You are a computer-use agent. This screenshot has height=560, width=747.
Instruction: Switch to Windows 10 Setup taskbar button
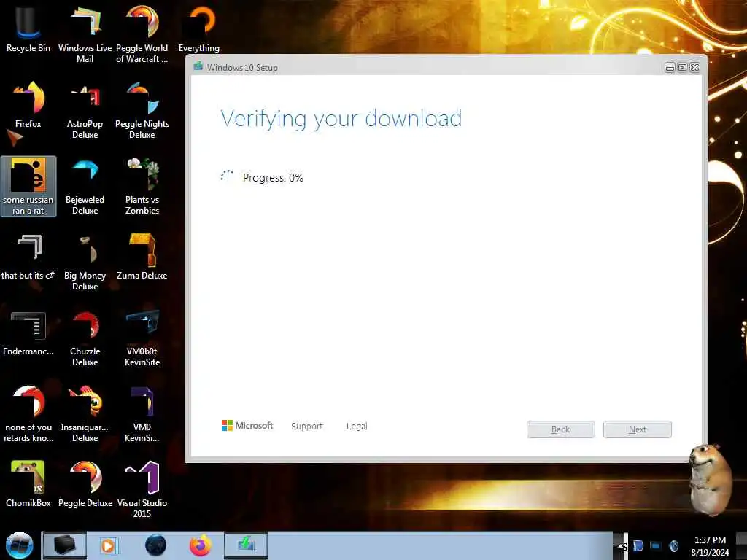tap(246, 545)
